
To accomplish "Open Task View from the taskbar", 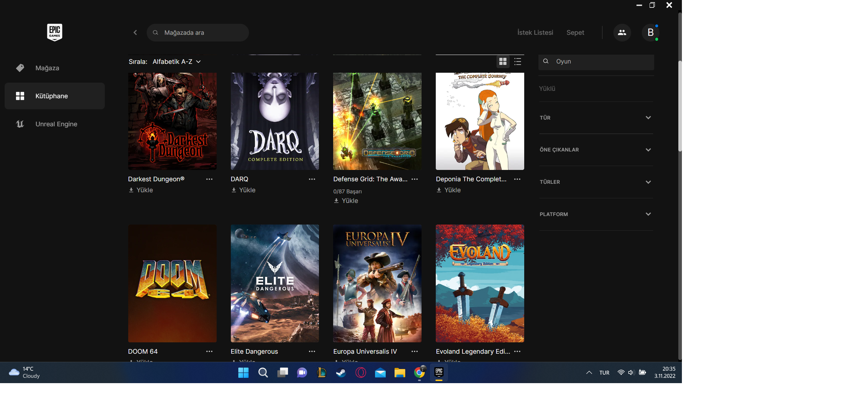I will (282, 373).
